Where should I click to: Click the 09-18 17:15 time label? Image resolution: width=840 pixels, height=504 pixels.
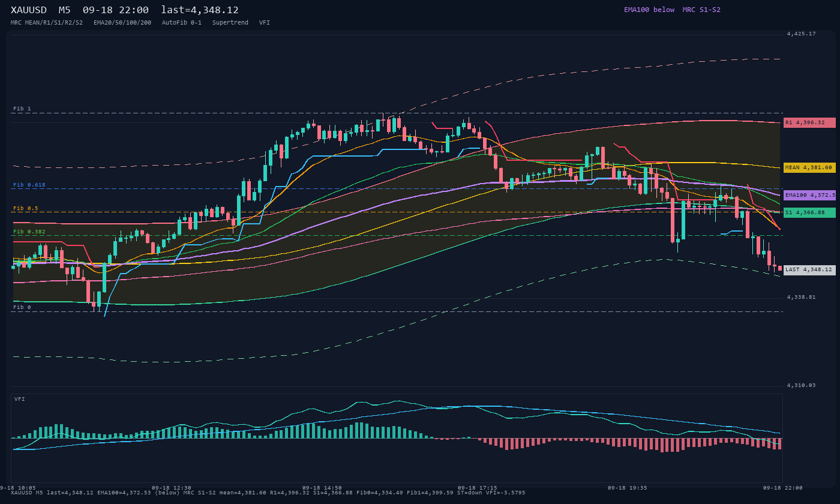pos(477,488)
